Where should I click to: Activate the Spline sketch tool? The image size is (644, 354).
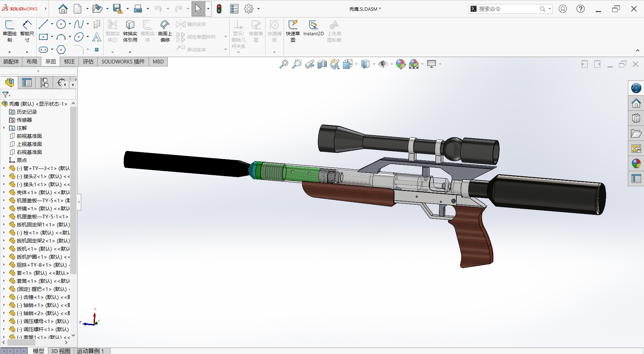click(x=79, y=24)
